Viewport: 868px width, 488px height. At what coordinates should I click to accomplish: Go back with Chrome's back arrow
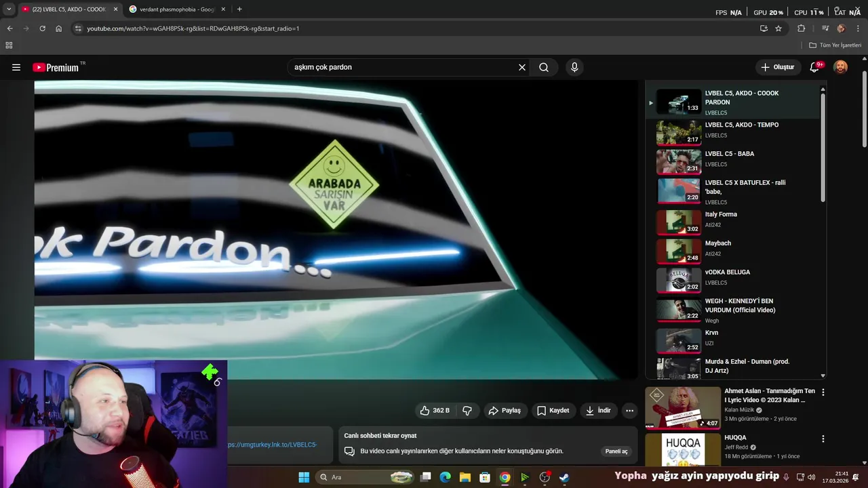[x=9, y=28]
